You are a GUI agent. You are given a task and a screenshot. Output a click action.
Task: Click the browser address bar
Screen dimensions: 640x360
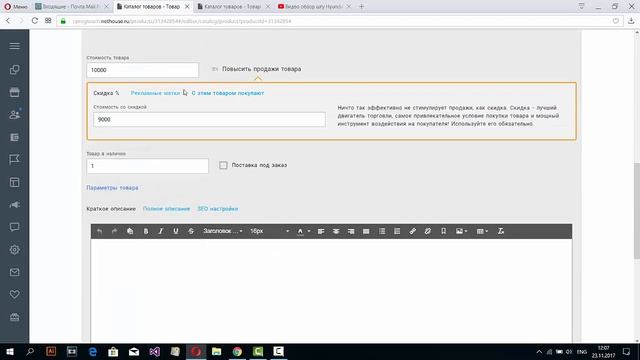339,21
